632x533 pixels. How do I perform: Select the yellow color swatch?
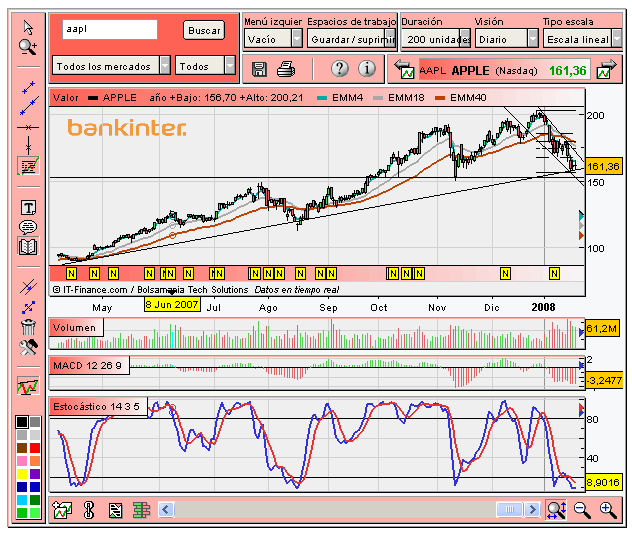point(22,474)
